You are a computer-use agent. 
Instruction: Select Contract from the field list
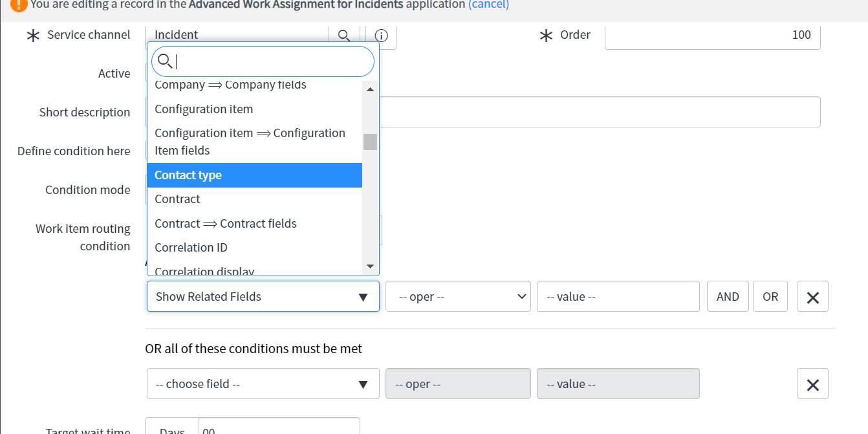pyautogui.click(x=255, y=199)
